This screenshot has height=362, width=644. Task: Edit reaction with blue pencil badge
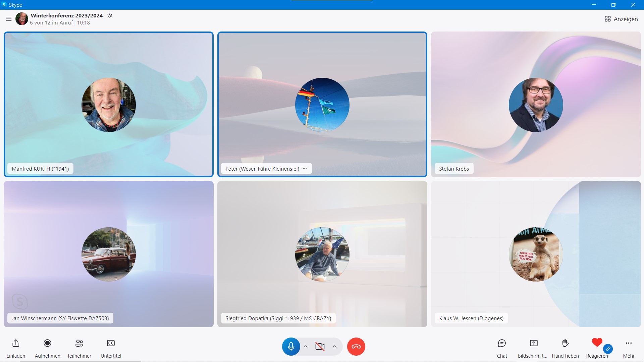coord(608,349)
